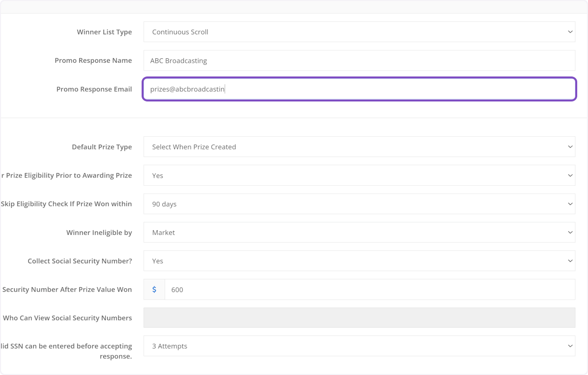Viewport: 588px width, 375px height.
Task: Open the Winner List Type dropdown
Action: [359, 31]
